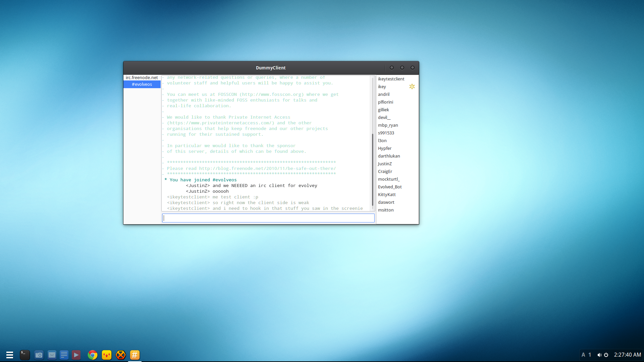Open Google Chrome from the panel

pos(93,355)
